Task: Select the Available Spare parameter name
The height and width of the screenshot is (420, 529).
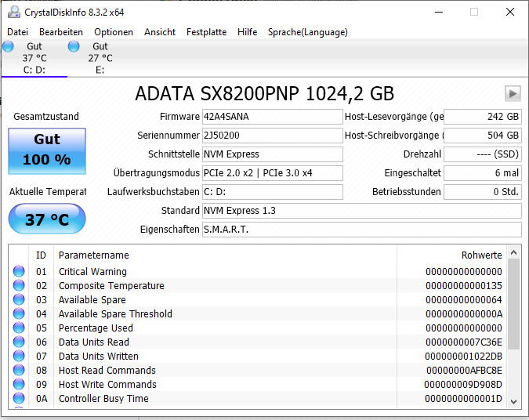Action: click(x=92, y=299)
